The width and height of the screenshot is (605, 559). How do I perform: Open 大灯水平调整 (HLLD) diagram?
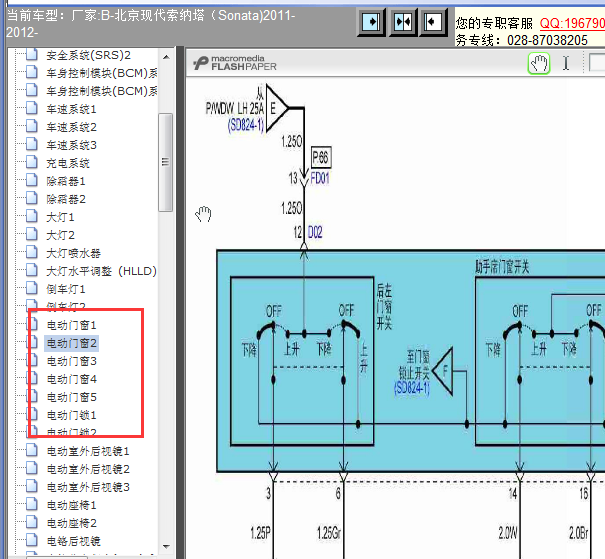(x=101, y=271)
